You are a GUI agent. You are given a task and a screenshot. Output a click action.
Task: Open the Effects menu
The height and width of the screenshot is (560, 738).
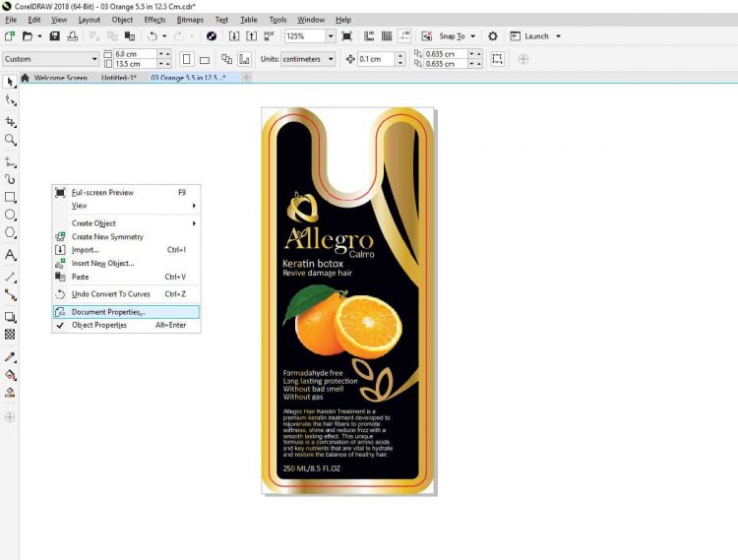(154, 20)
